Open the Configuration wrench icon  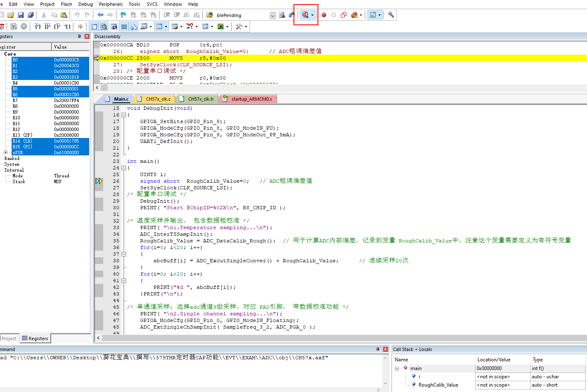pos(391,15)
